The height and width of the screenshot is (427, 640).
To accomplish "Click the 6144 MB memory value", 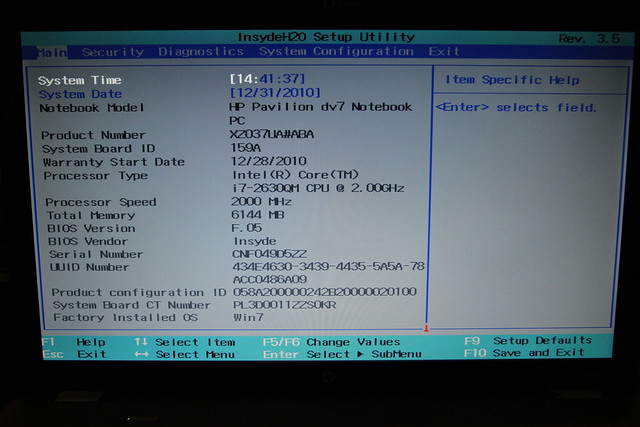I will point(258,214).
